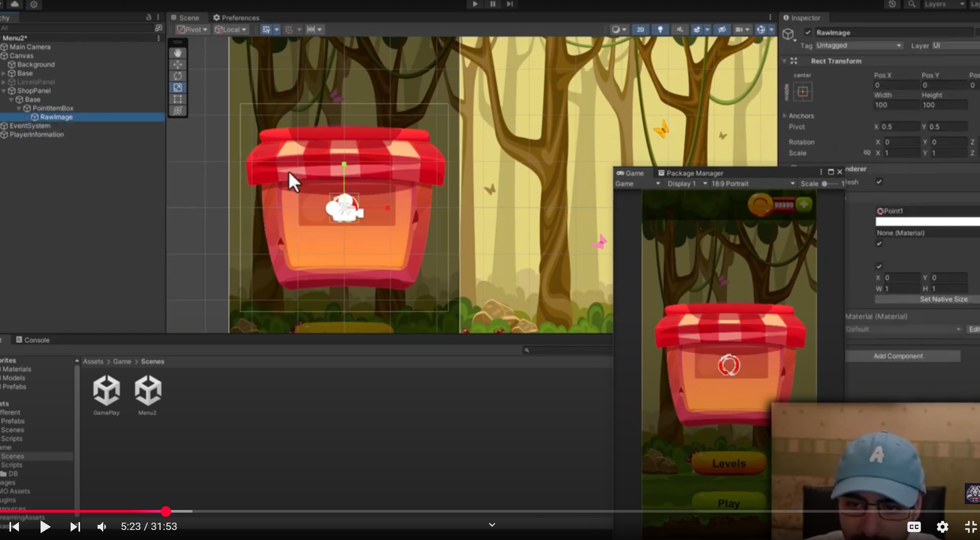Select the Rect tool
The height and width of the screenshot is (540, 980).
point(178,99)
